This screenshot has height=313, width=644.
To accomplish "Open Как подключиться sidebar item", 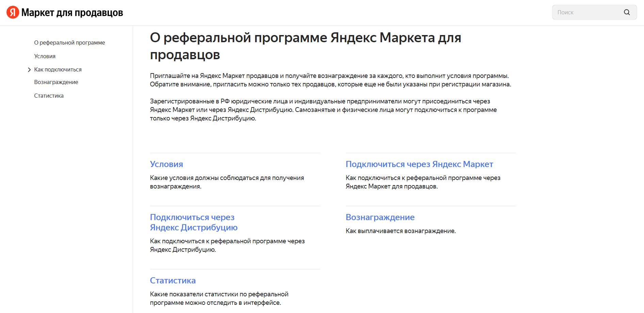I will coord(58,69).
